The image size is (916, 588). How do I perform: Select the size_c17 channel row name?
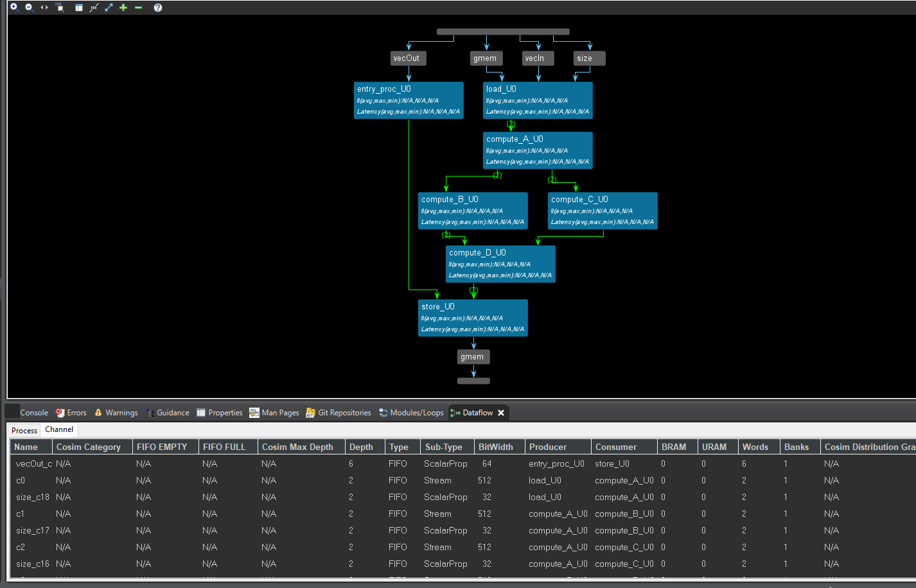(33, 530)
